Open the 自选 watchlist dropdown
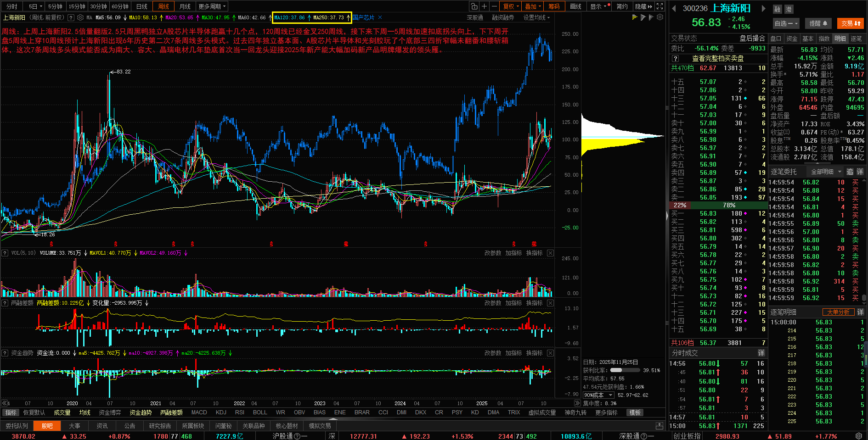 pos(786,23)
